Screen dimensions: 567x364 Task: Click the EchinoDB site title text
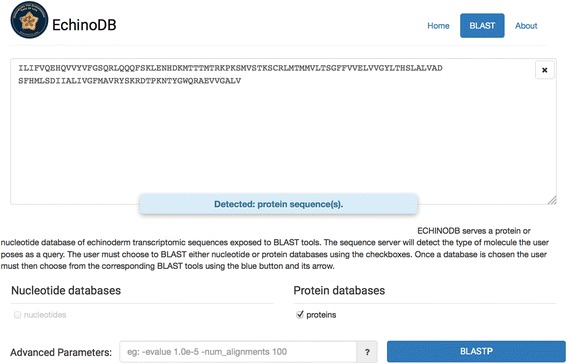[84, 25]
